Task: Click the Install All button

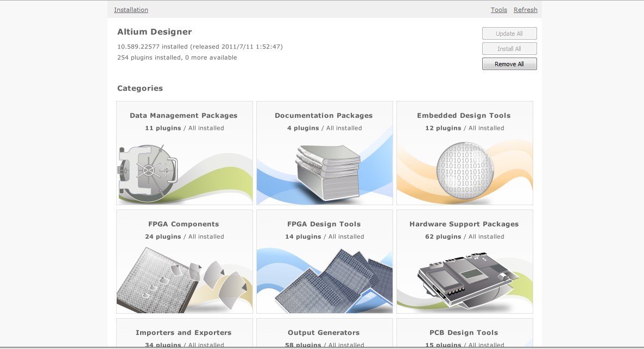Action: pos(509,49)
